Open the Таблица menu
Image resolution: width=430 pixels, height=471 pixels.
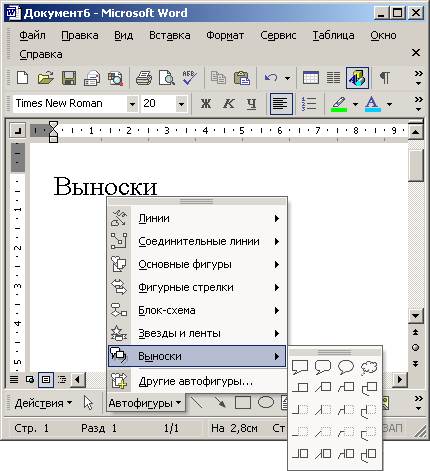pos(333,35)
